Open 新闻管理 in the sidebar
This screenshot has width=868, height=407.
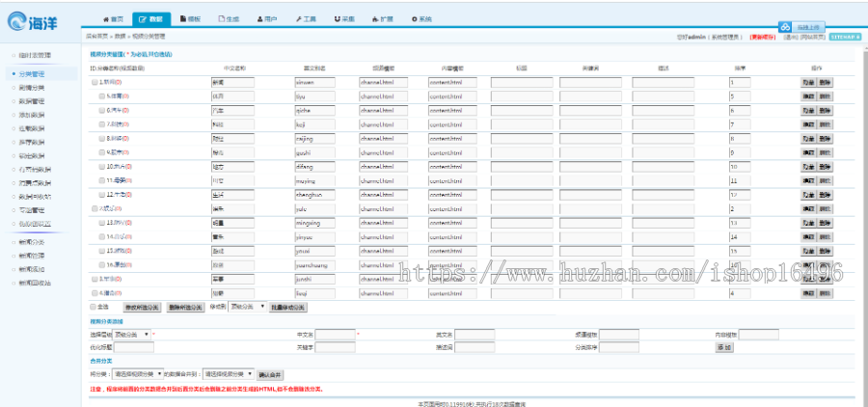pyautogui.click(x=31, y=256)
